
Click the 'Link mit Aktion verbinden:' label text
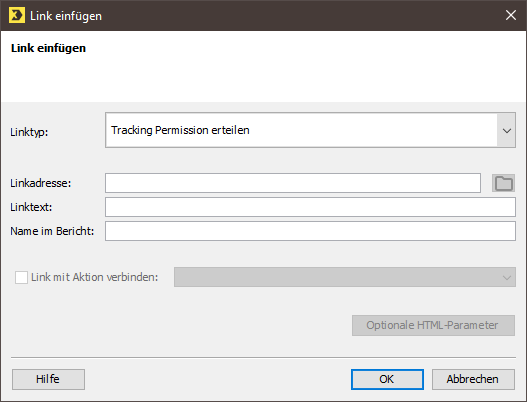[94, 277]
